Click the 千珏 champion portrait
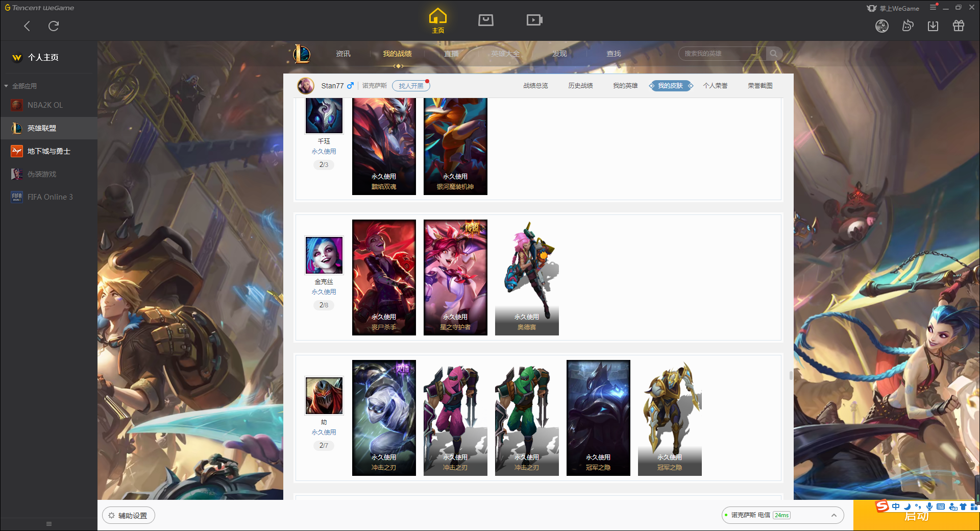The width and height of the screenshot is (980, 531). pos(324,116)
